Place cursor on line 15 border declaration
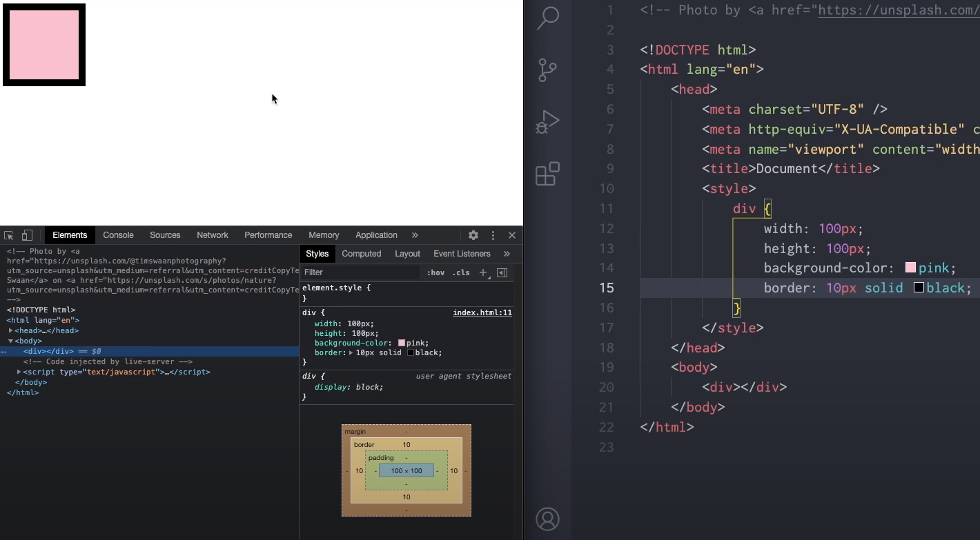Viewport: 980px width, 540px height. (868, 288)
